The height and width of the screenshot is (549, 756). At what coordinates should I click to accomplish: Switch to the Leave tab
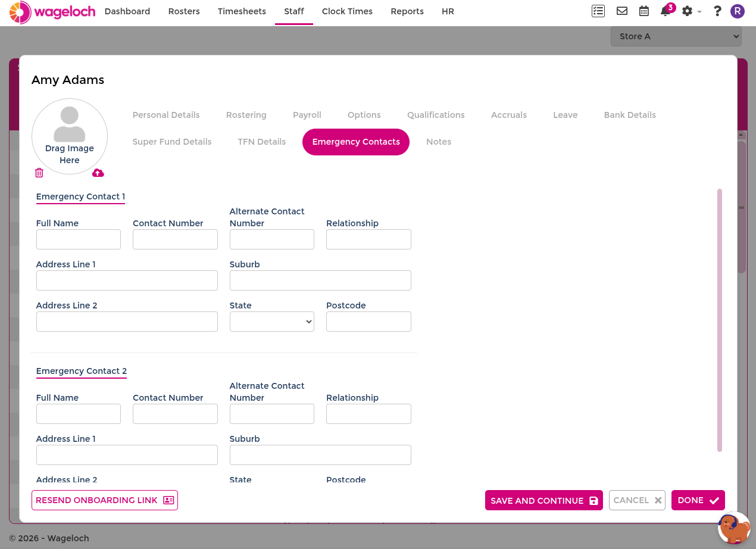[x=566, y=115]
